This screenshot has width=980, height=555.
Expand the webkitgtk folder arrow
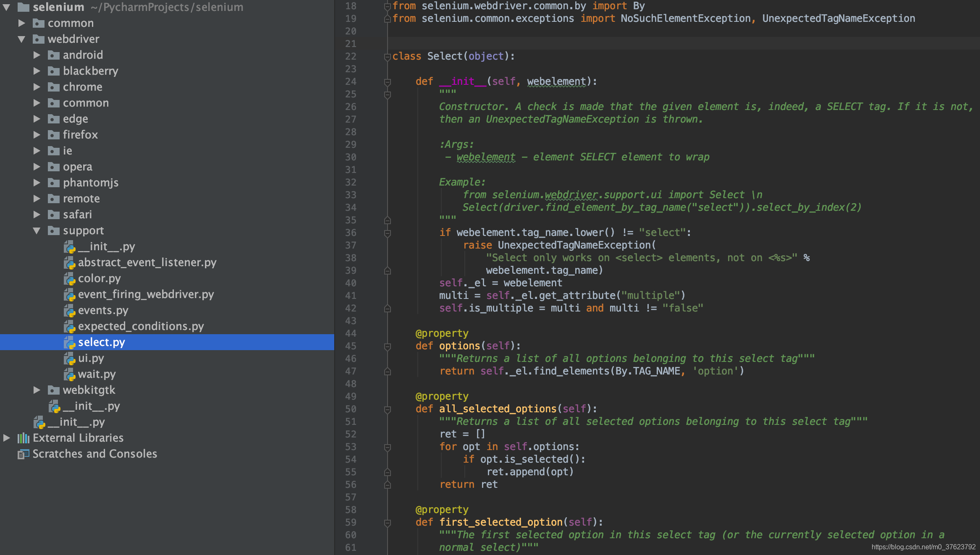coord(37,390)
